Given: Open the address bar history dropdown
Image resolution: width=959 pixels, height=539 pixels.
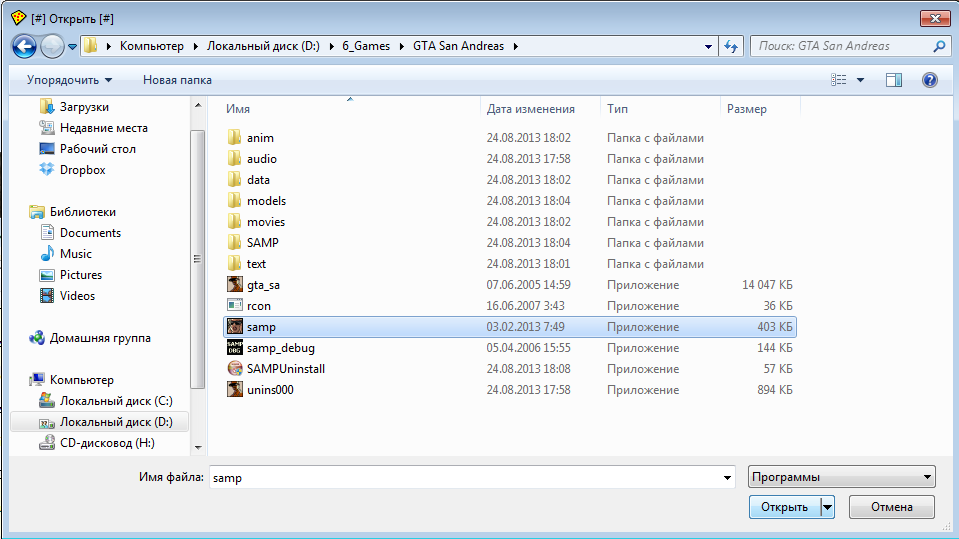Looking at the screenshot, I should tap(708, 46).
